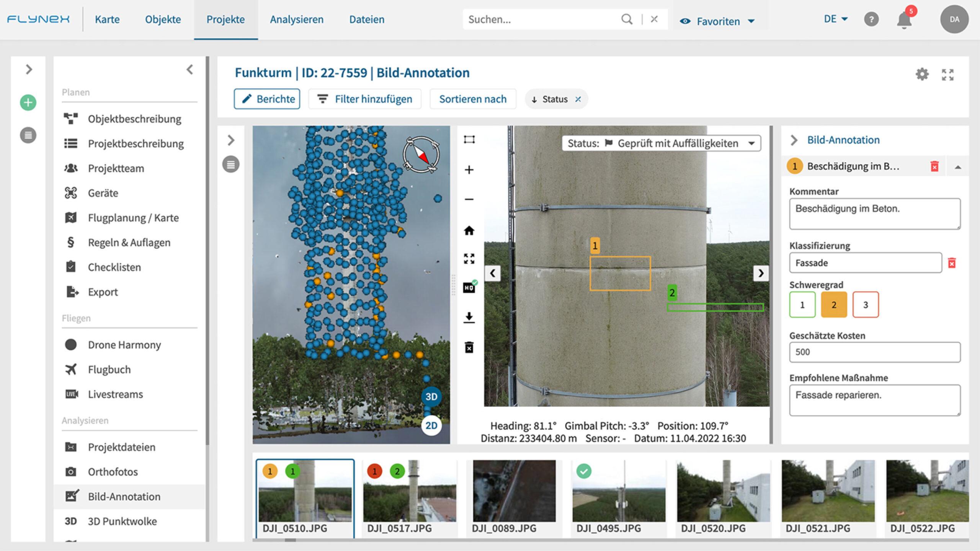Open settings via the gear icon
Viewport: 980px width, 551px height.
(923, 75)
